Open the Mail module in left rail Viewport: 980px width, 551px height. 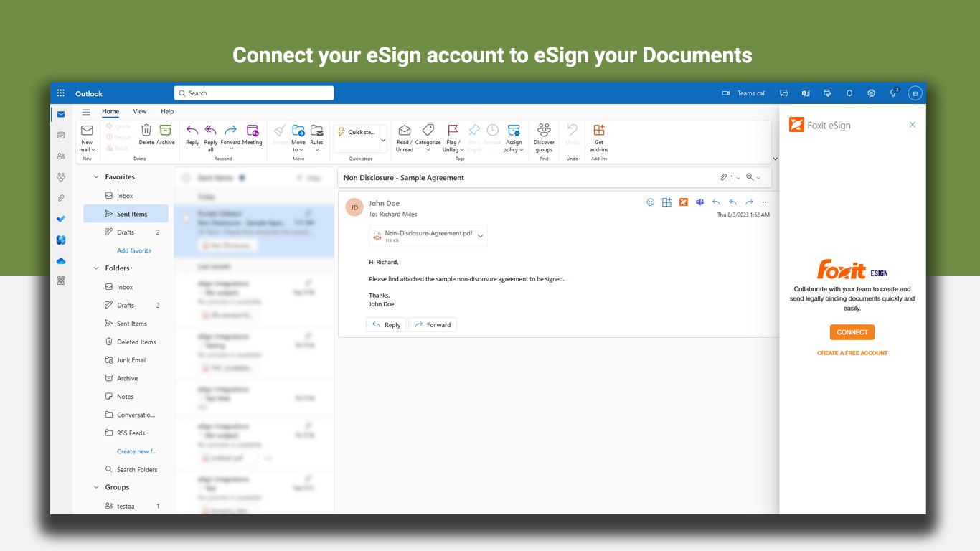tap(61, 114)
